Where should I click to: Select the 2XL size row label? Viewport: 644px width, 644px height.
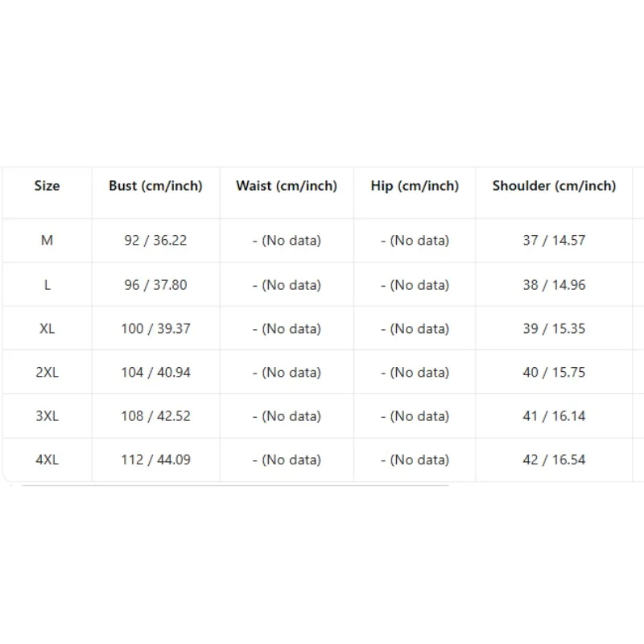tap(47, 372)
